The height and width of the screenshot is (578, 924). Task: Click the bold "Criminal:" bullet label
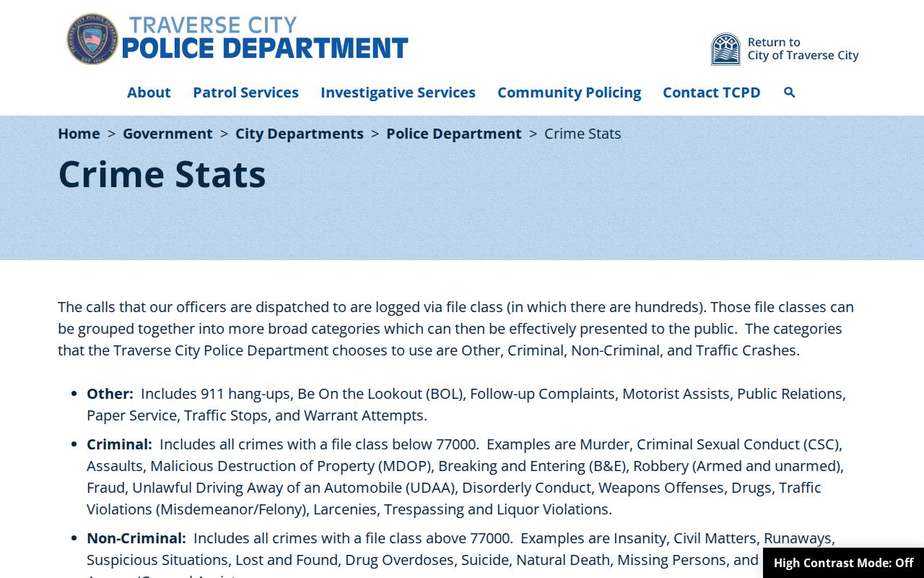[x=119, y=444]
